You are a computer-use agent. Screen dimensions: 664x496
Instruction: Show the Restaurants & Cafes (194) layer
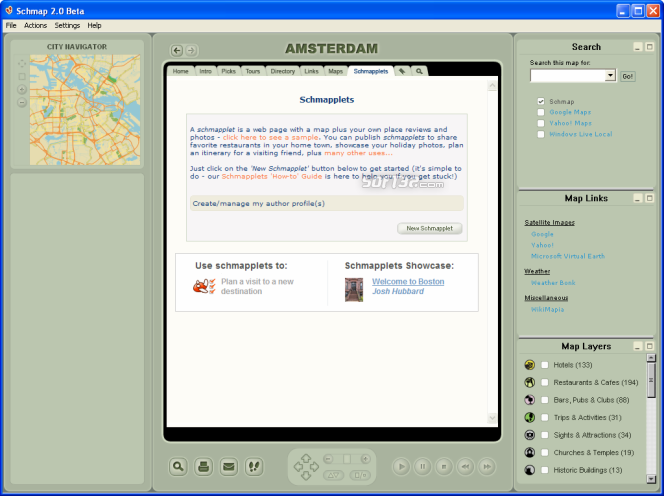545,382
